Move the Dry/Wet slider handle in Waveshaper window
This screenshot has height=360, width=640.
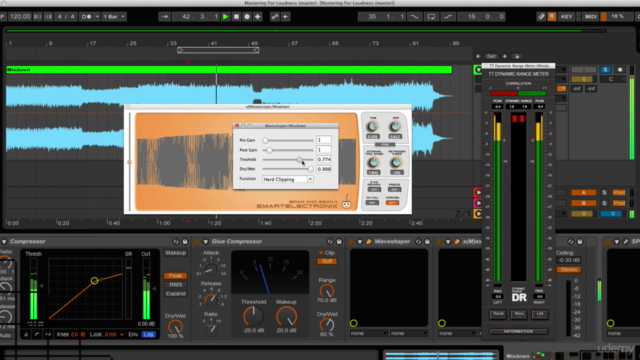(311, 169)
